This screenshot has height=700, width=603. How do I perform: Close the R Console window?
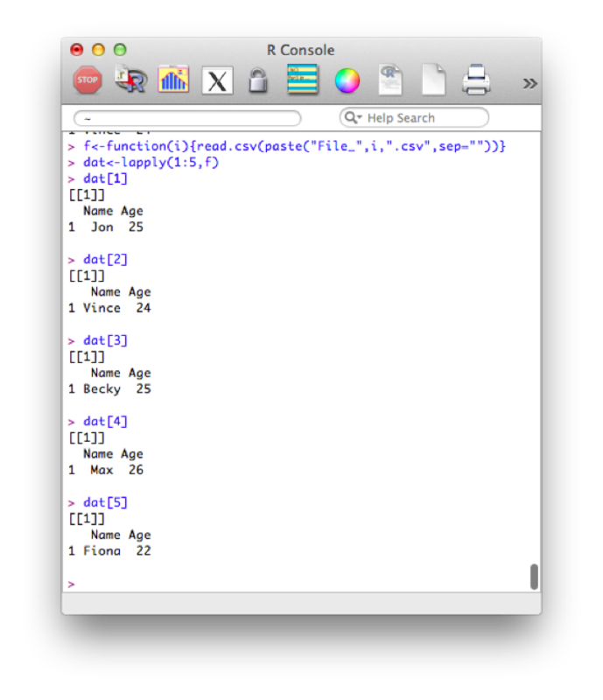tap(77, 50)
